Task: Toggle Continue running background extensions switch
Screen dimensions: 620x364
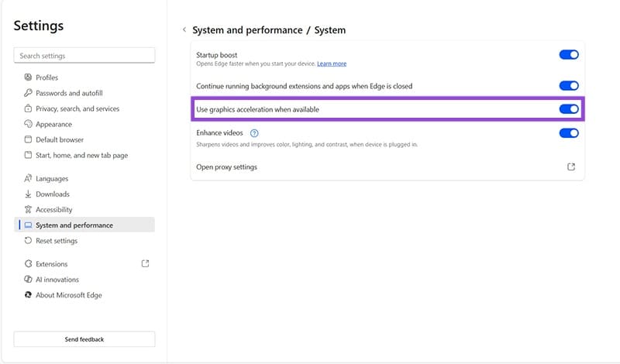Action: point(569,86)
